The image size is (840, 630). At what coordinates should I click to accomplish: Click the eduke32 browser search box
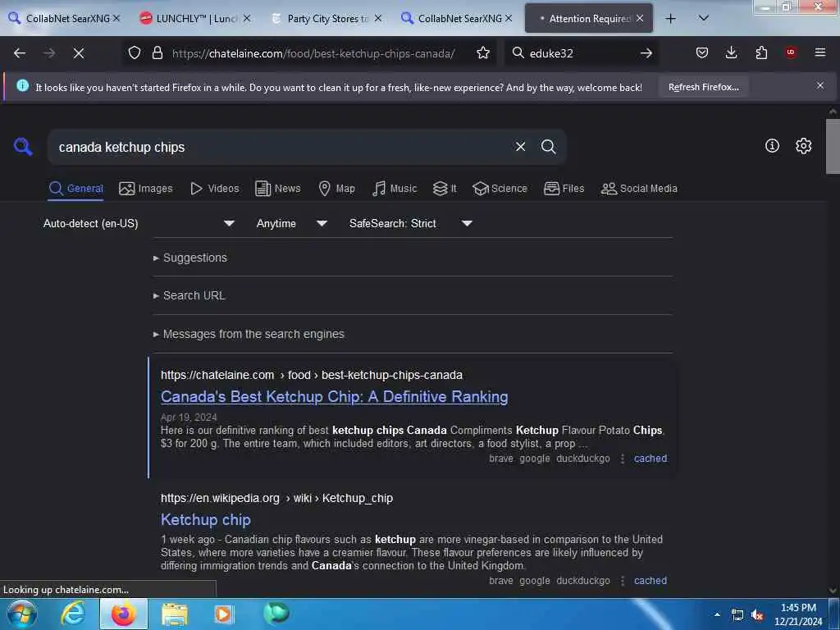tap(582, 53)
